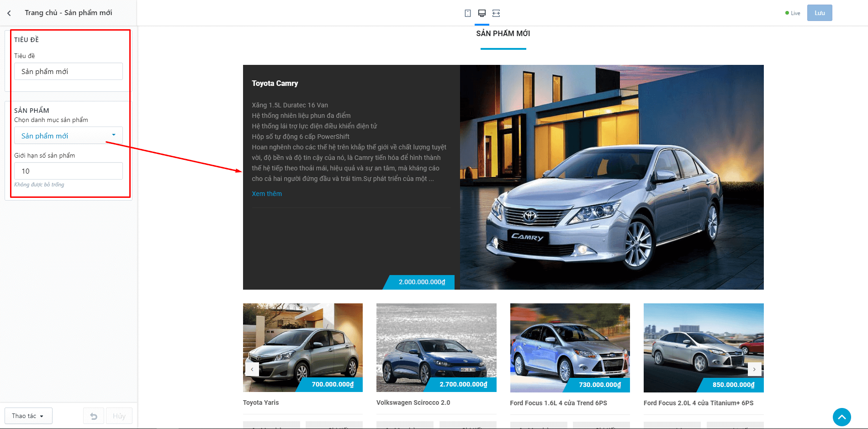Save changes with the Lưu button
868x429 pixels.
pos(820,13)
